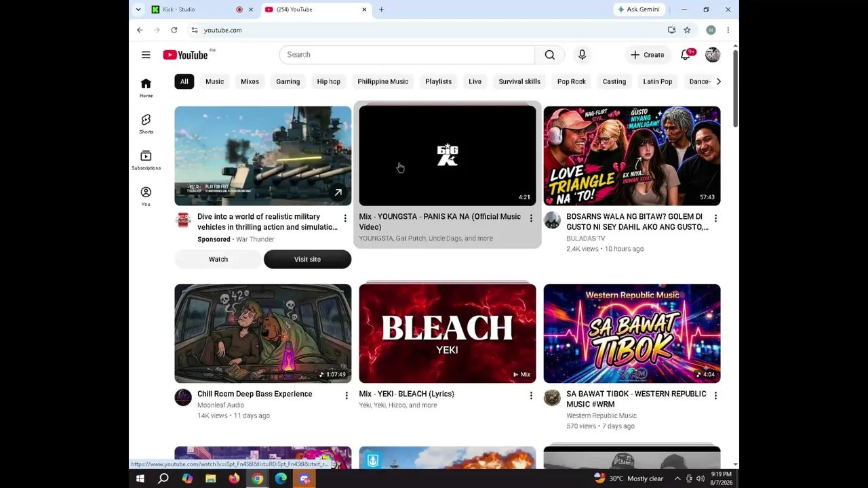This screenshot has height=488, width=868.
Task: Click the Ask Gemini button
Action: coord(638,9)
